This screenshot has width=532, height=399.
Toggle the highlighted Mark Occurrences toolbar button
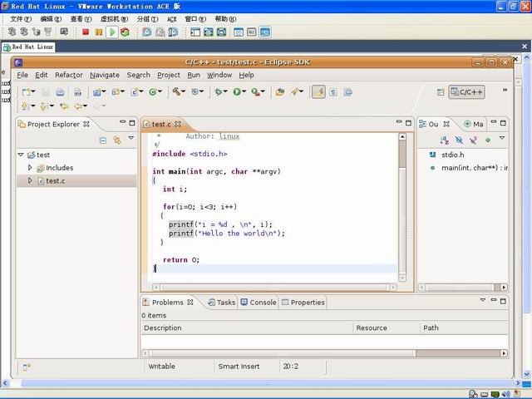[318, 92]
